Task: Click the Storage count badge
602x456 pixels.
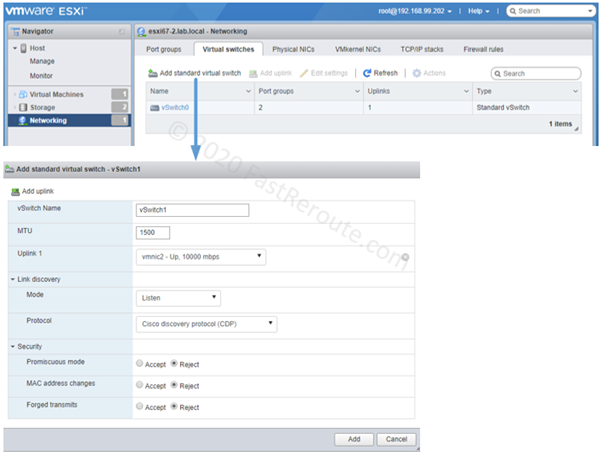Action: click(x=119, y=107)
